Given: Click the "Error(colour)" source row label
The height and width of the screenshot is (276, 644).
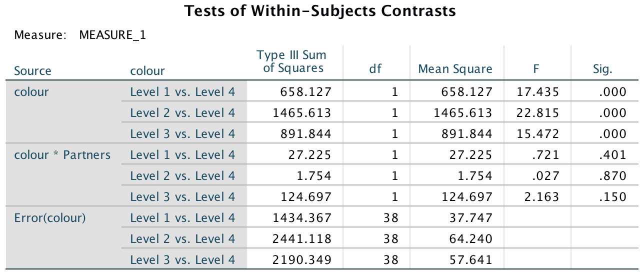Looking at the screenshot, I should 50,218.
